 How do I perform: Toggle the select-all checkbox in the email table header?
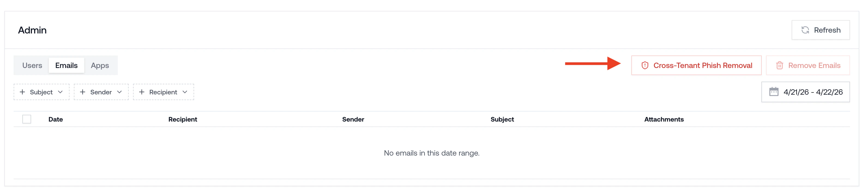[27, 119]
